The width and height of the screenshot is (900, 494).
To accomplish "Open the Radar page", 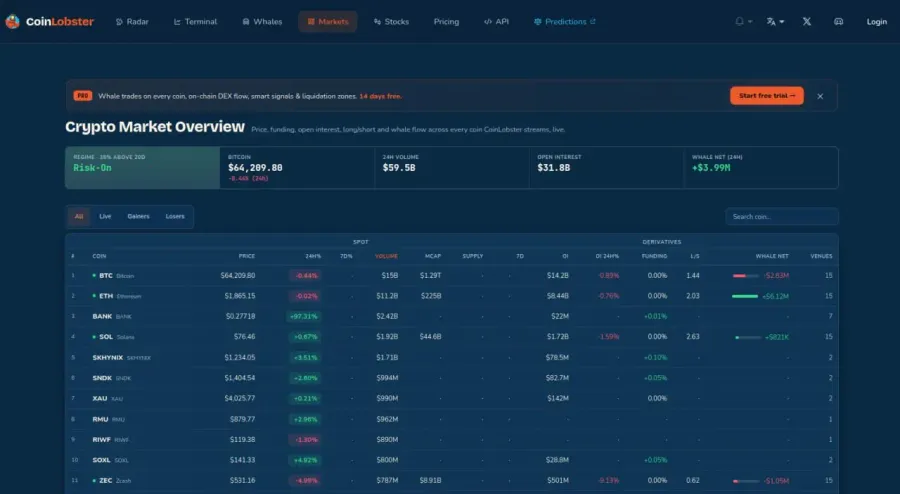I will 132,22.
